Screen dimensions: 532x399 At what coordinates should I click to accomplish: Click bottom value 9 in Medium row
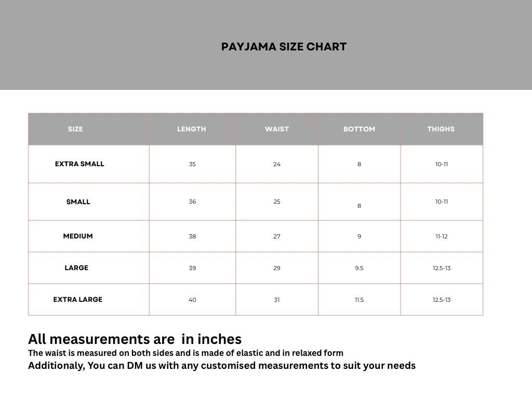[359, 236]
